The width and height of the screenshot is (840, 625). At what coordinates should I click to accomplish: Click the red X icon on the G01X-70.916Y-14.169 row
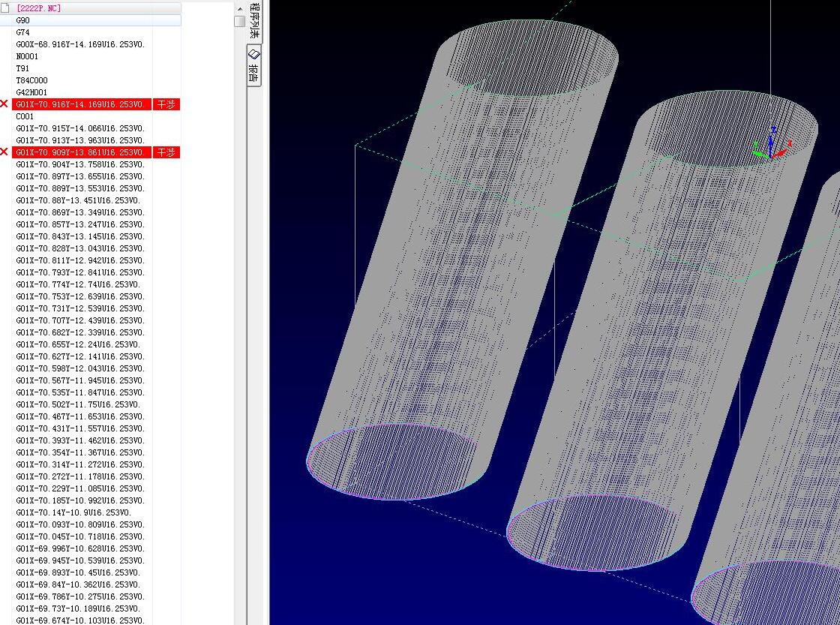[x=4, y=104]
